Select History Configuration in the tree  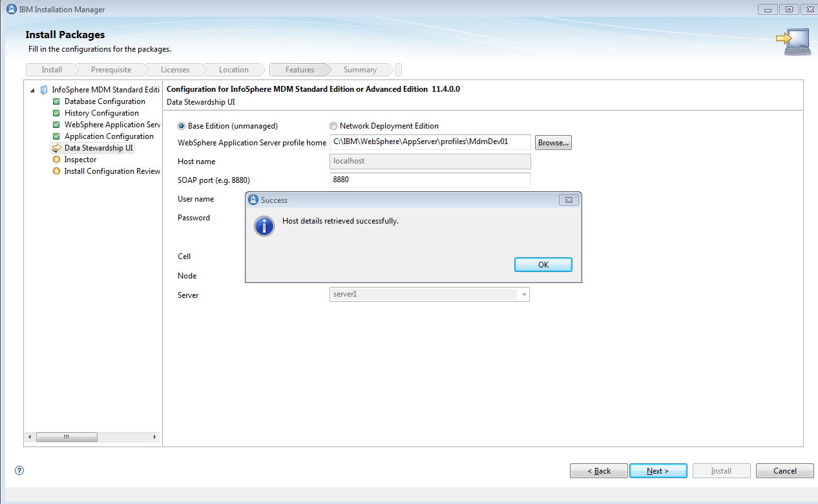click(101, 113)
